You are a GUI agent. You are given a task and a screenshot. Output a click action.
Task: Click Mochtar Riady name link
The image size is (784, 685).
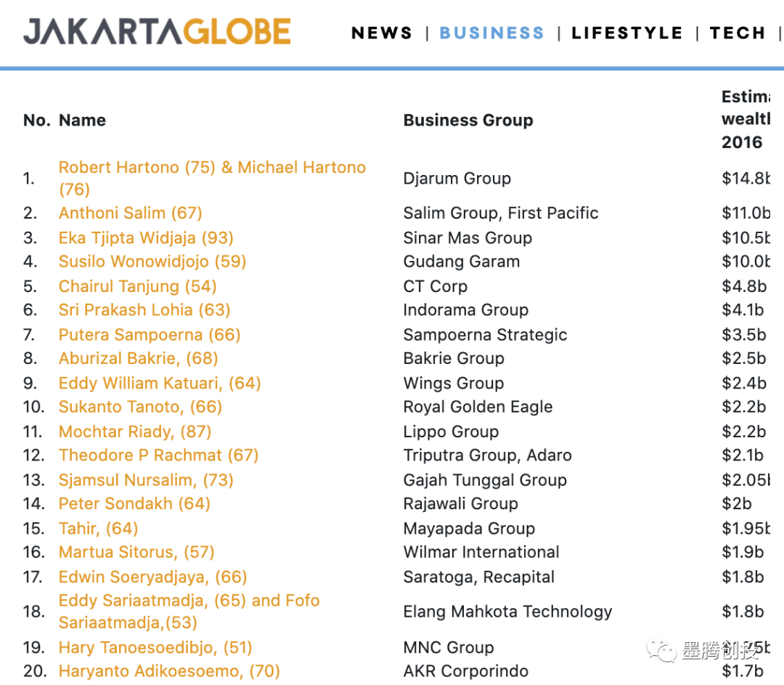click(135, 431)
